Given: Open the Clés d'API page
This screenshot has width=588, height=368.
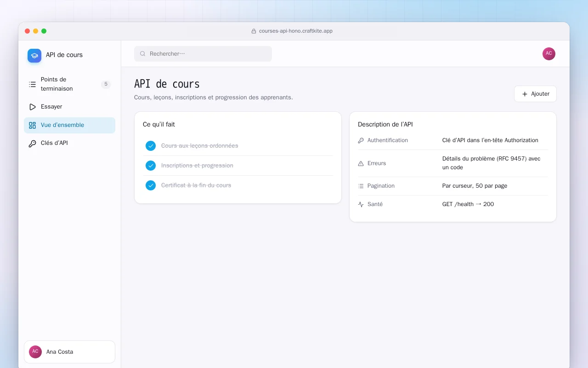Looking at the screenshot, I should click(x=69, y=143).
